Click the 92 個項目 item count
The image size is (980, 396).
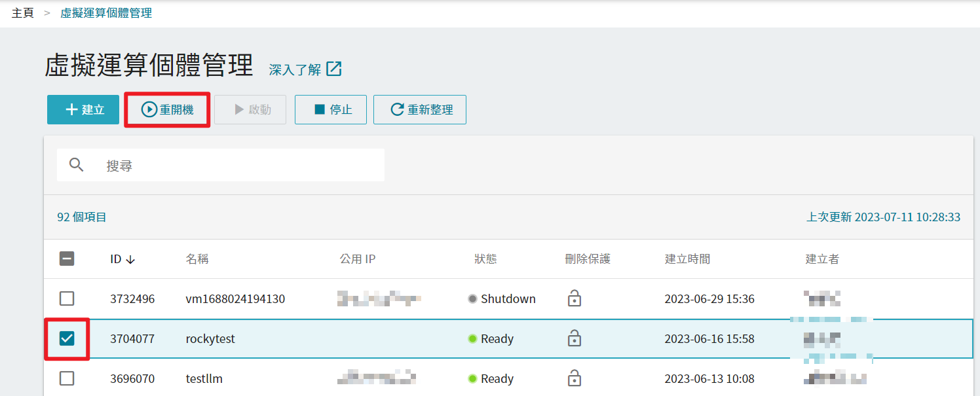click(x=82, y=217)
